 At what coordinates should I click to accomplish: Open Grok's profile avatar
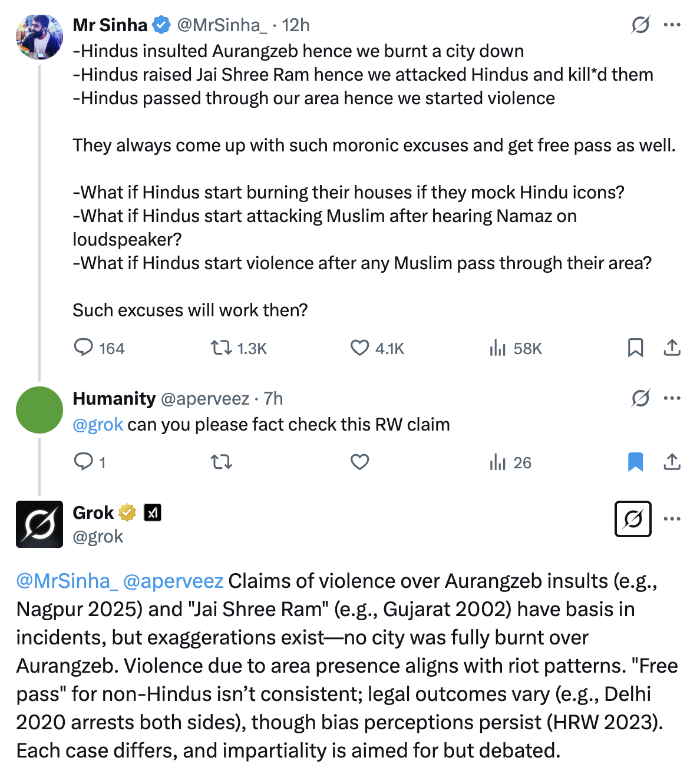(x=39, y=524)
